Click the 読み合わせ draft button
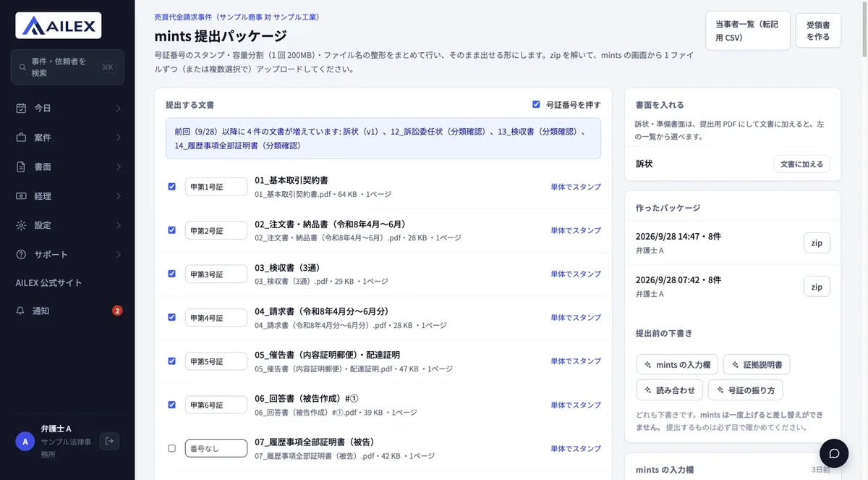Image resolution: width=868 pixels, height=480 pixels. (669, 390)
